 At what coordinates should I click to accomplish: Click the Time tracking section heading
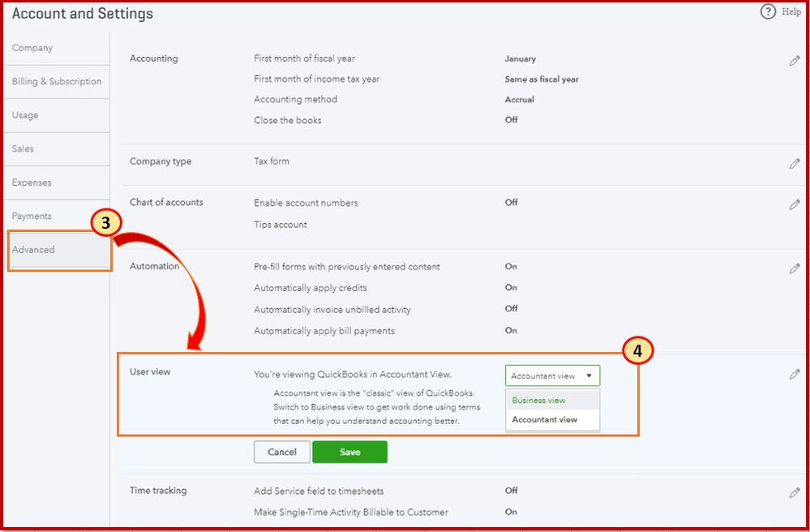[158, 490]
